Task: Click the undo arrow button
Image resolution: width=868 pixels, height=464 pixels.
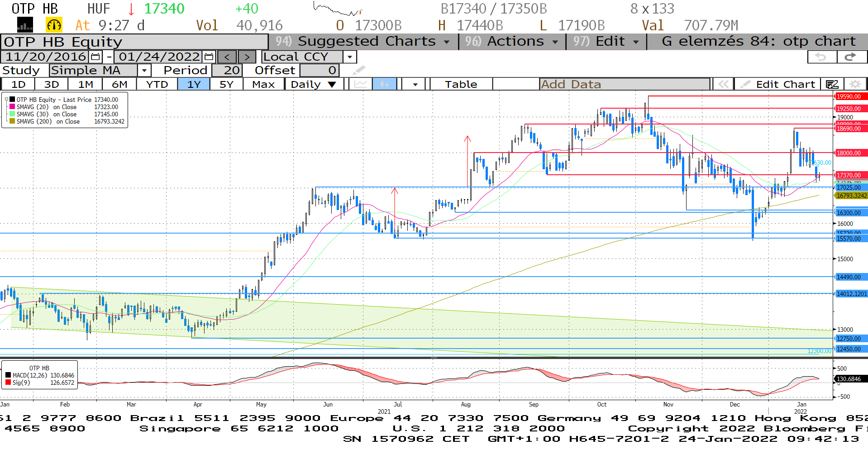Action: pos(821,57)
